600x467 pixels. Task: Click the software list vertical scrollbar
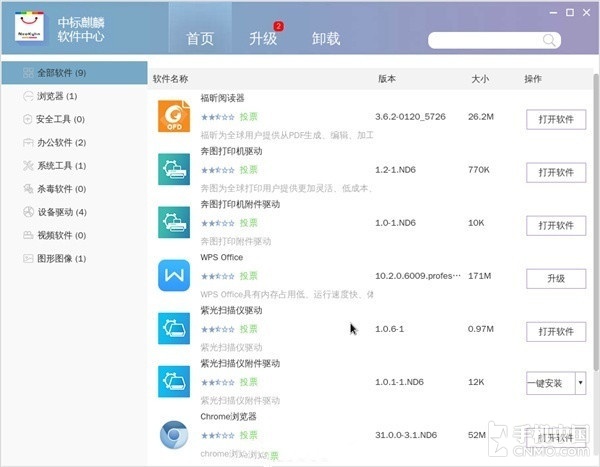tap(596, 222)
